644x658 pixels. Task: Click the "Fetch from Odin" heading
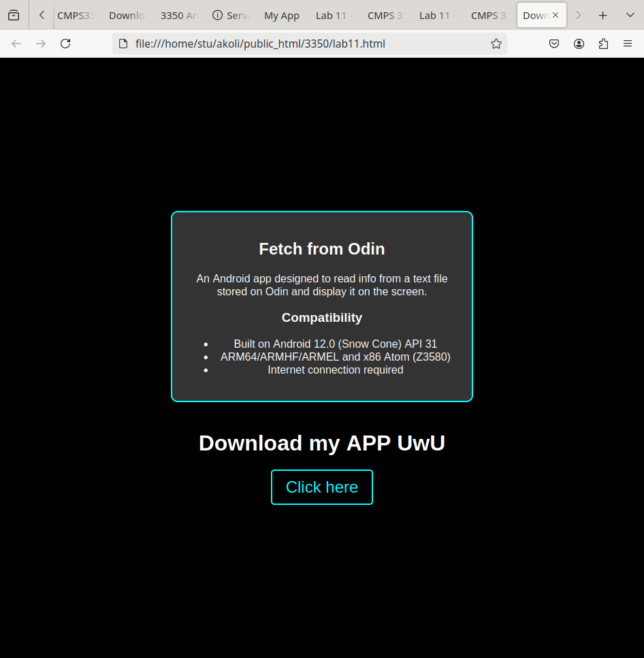point(322,249)
